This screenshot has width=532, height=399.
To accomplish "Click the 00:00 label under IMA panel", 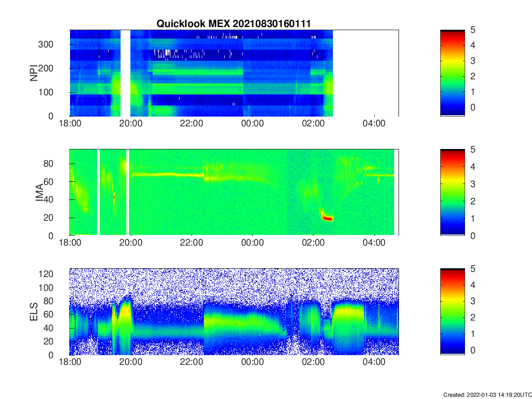I will click(253, 244).
